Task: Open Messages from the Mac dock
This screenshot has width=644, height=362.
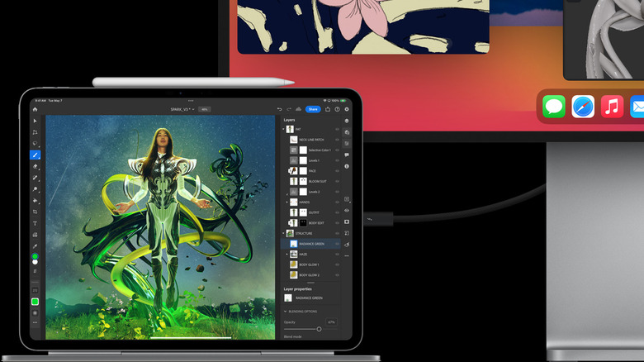Action: (x=554, y=107)
